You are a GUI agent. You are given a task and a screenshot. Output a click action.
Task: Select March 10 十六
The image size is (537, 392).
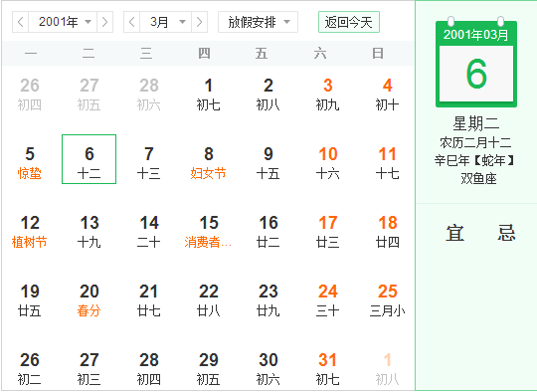pos(328,163)
